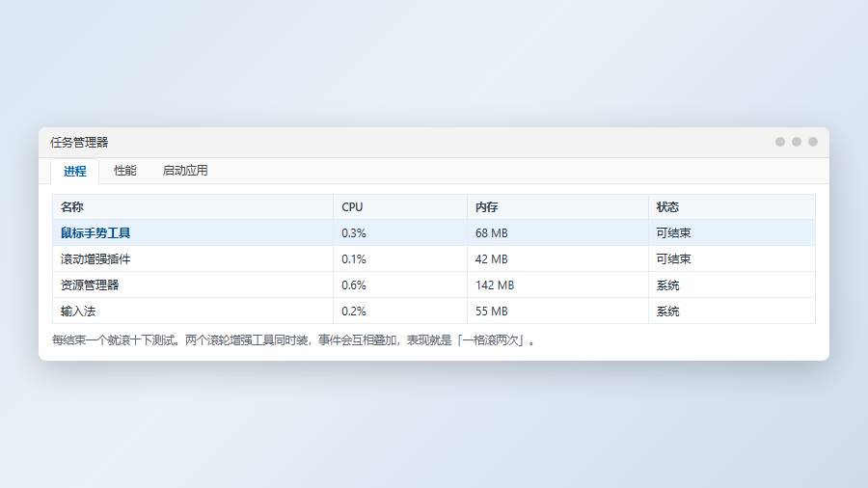Viewport: 868px width, 488px height.
Task: Click the note text below the table
Action: 293,340
